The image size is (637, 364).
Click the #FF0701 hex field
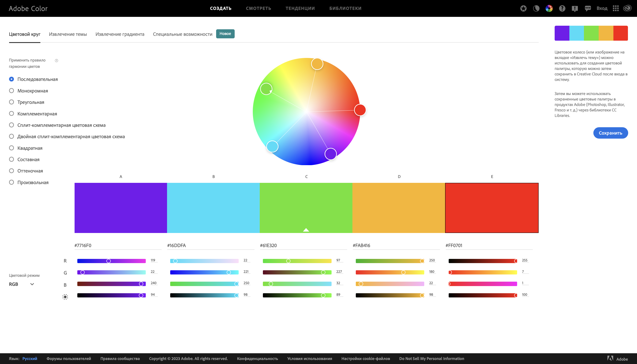point(489,245)
